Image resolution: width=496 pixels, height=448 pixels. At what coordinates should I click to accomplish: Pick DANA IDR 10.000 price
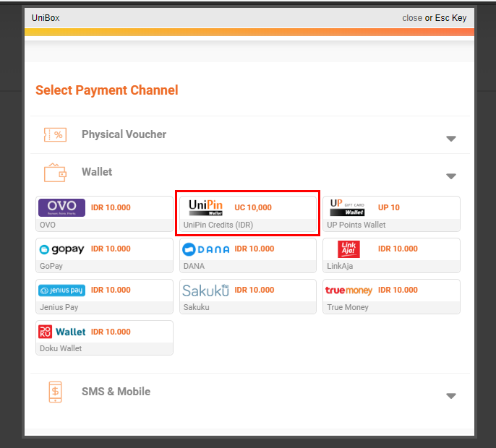255,249
